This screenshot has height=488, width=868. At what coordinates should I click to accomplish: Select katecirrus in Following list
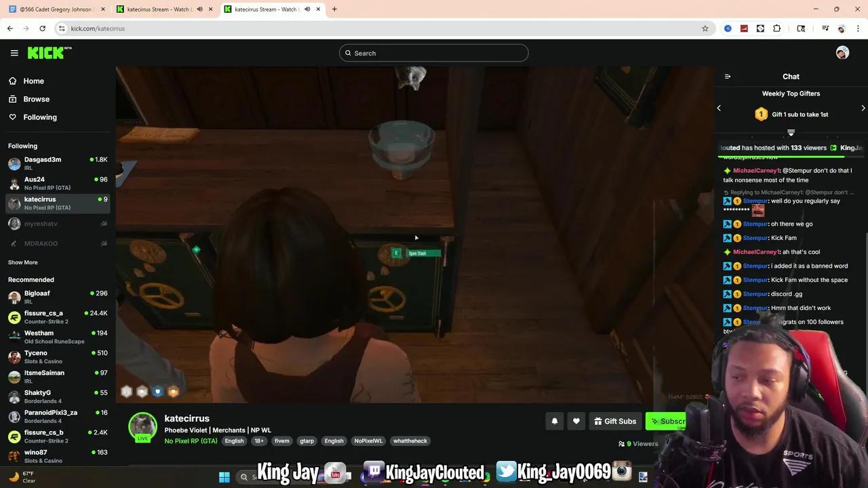click(58, 203)
